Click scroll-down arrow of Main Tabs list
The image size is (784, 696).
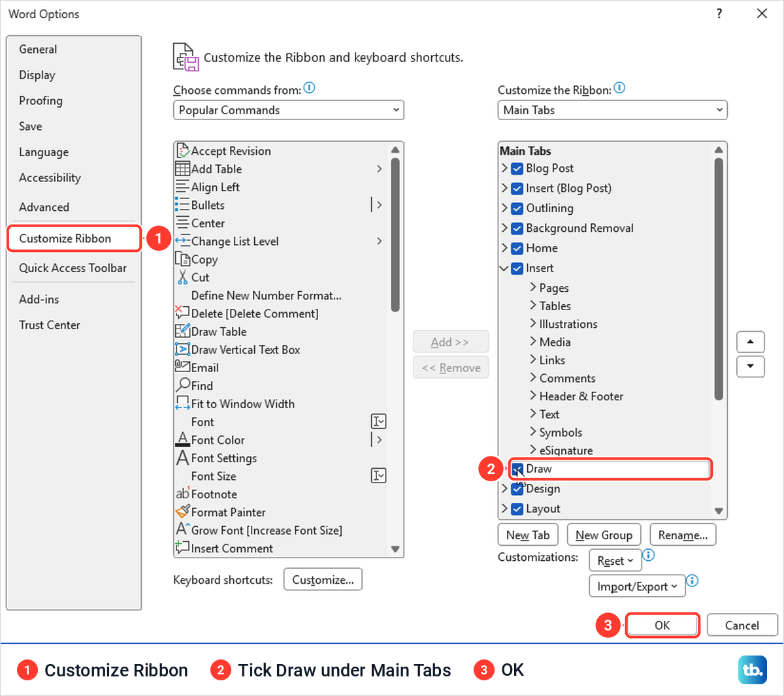(719, 511)
